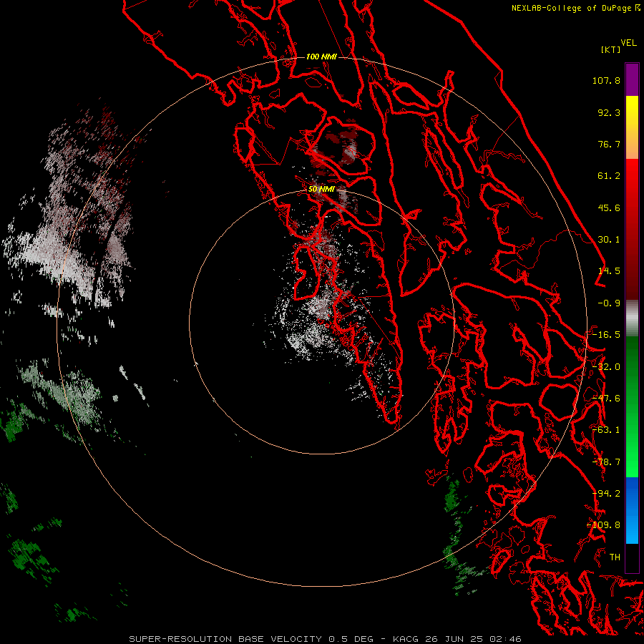Click the 45.6 velocity scale value
Image resolution: width=644 pixels, height=644 pixels.
pyautogui.click(x=609, y=208)
